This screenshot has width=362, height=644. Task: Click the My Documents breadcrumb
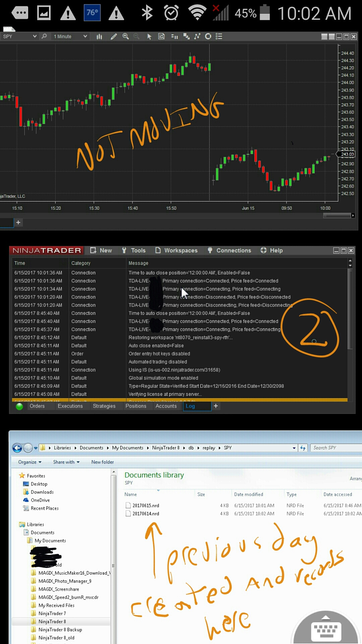127,448
